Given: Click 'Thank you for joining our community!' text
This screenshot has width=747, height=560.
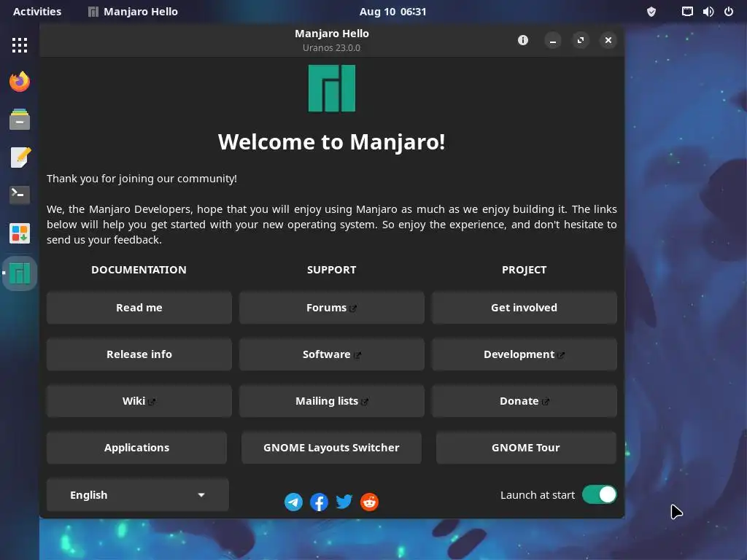Looking at the screenshot, I should point(142,179).
